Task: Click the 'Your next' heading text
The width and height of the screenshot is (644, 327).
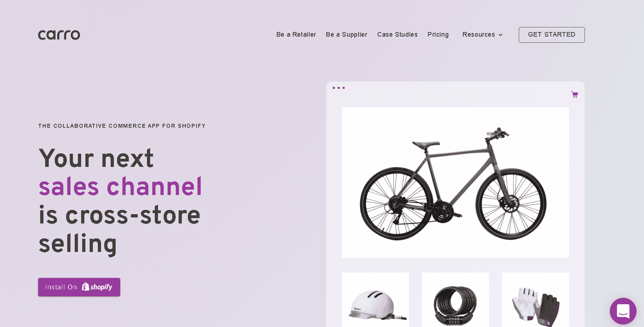Action: pos(96,158)
